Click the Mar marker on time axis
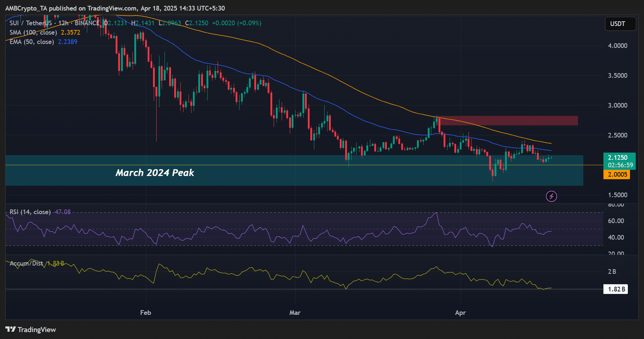 pos(295,312)
